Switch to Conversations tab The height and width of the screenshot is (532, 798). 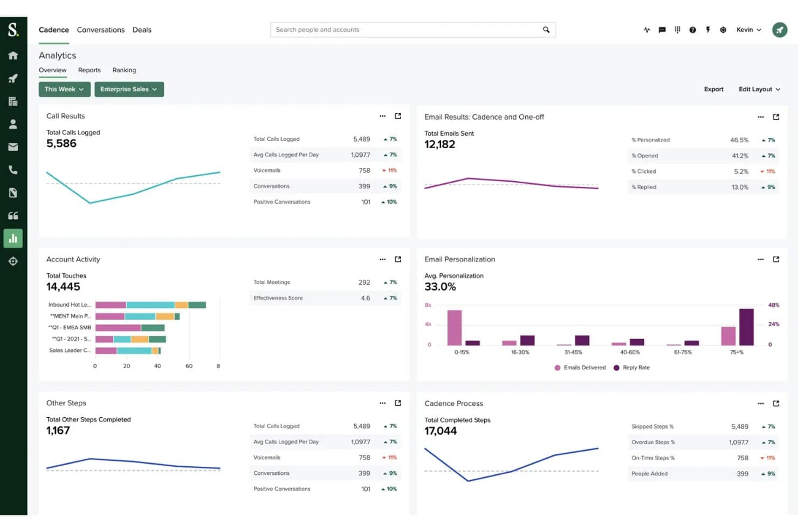(x=100, y=30)
